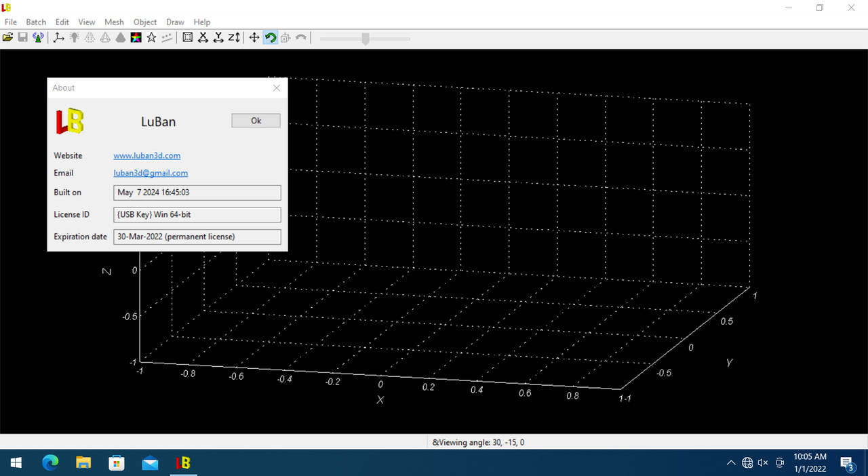Show hidden system tray icons
Screen dimensions: 868x476
(730, 462)
